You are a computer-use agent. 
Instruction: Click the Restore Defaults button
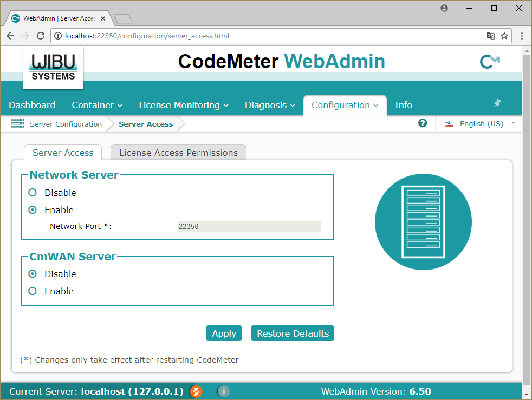pyautogui.click(x=293, y=333)
